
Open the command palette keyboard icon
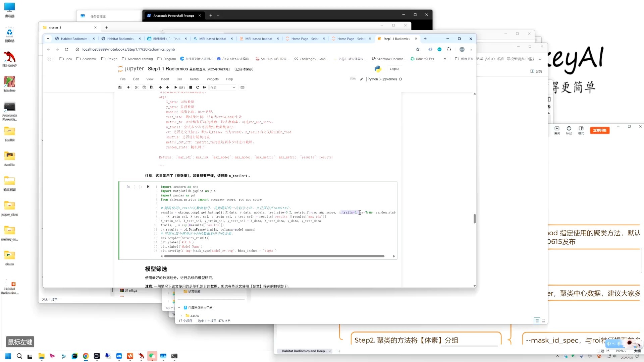243,87
